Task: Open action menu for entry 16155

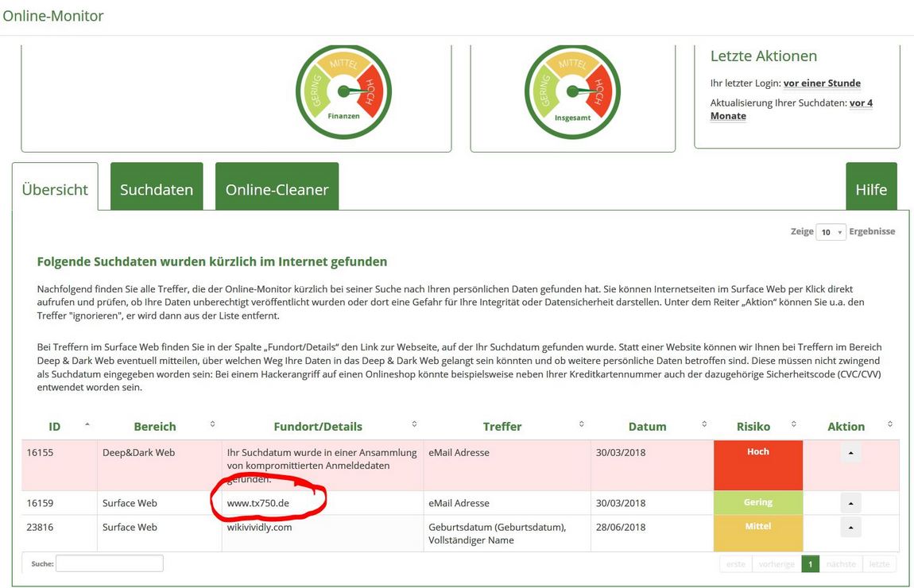Action: coord(850,453)
